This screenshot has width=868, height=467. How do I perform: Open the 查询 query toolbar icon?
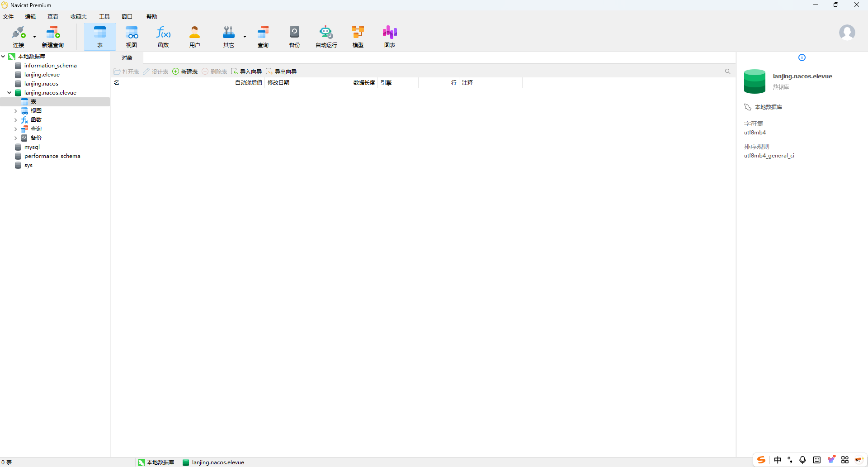coord(263,36)
